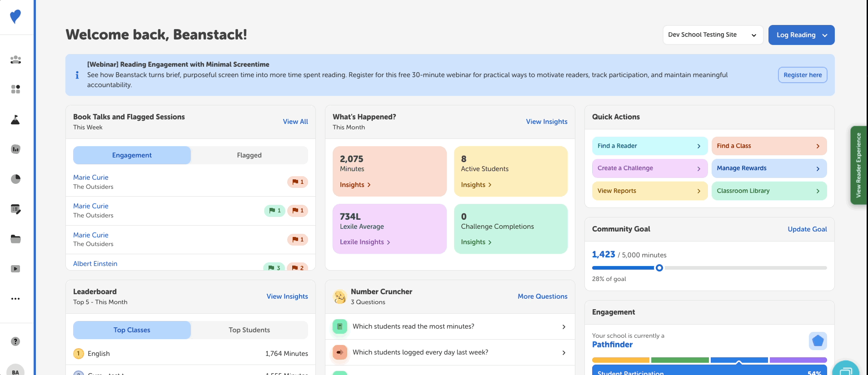Open the dashboard tiles sidebar icon
The width and height of the screenshot is (868, 375).
pos(15,89)
